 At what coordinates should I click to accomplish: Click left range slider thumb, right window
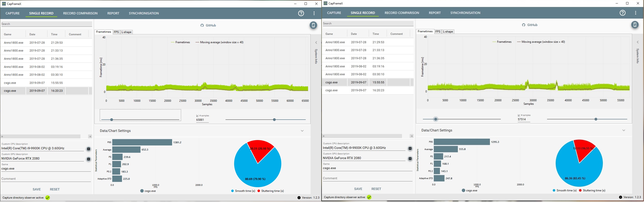pyautogui.click(x=435, y=119)
